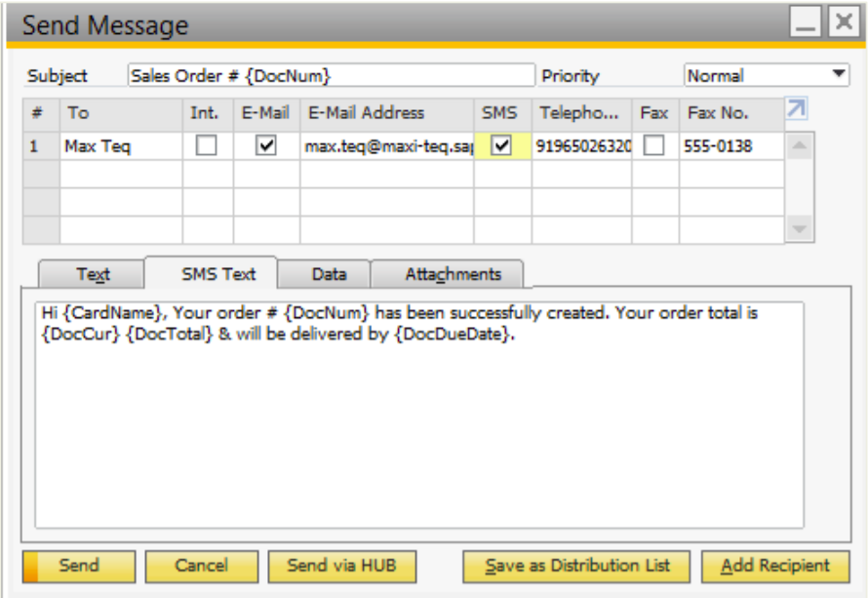868x598 pixels.
Task: Switch to the Text tab
Action: point(93,274)
